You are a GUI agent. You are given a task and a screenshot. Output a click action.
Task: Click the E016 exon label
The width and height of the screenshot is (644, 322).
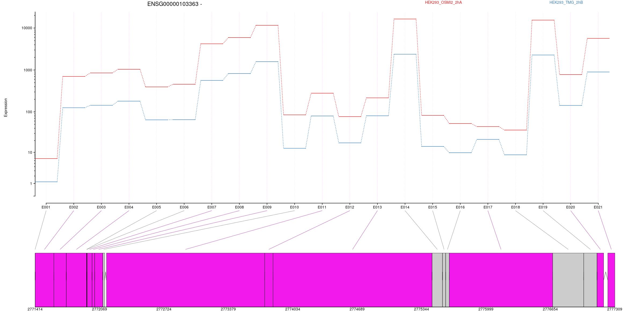tap(460, 207)
